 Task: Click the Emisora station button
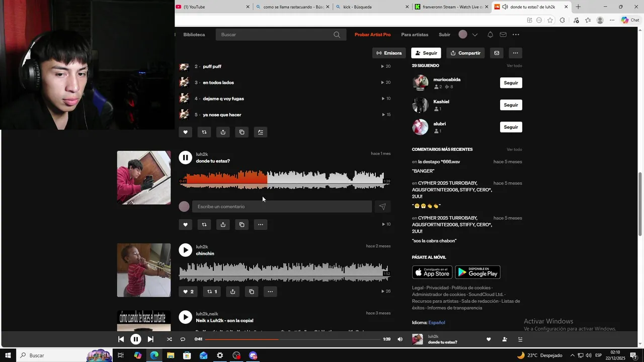coord(389,53)
